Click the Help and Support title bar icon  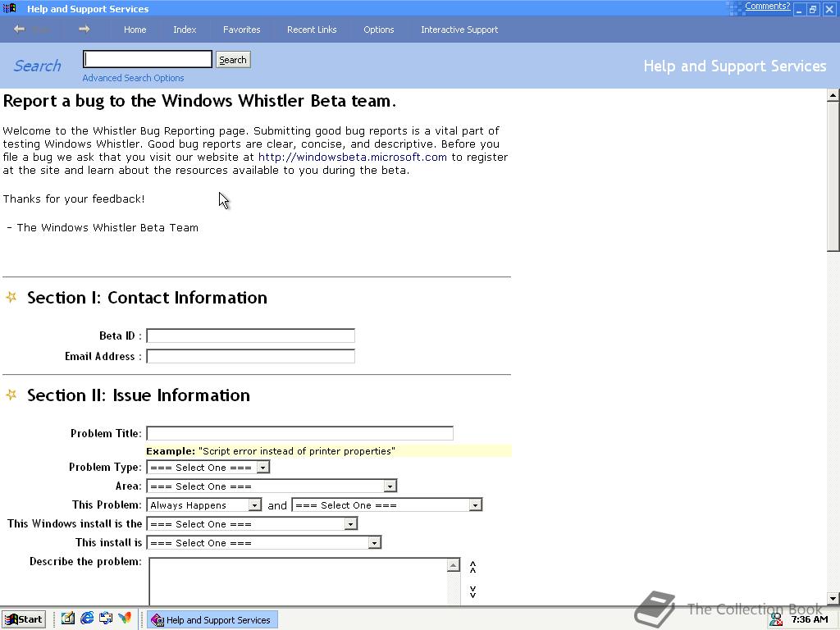coord(10,8)
